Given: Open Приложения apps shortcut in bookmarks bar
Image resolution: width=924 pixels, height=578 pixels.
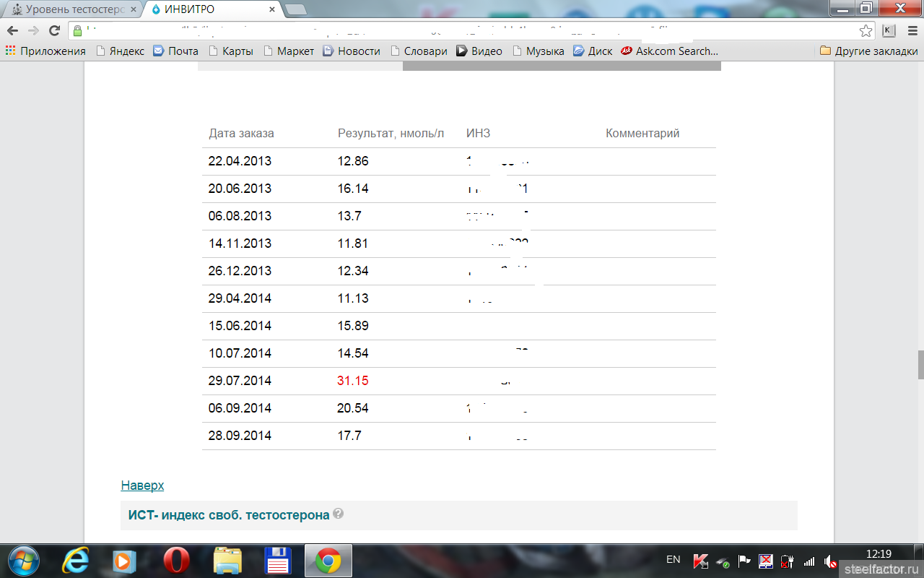Looking at the screenshot, I should pyautogui.click(x=45, y=51).
